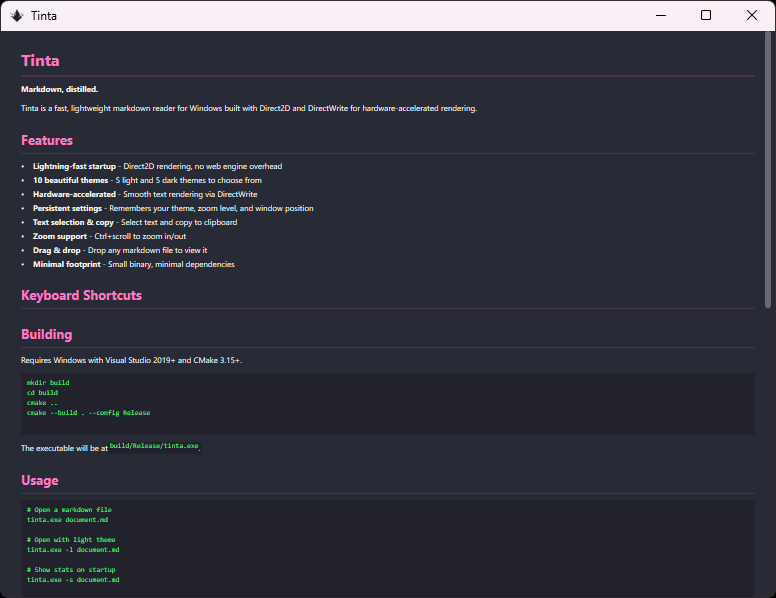Click the "Lightning-fast startup" bullet text
This screenshot has height=598, width=776.
(x=74, y=166)
